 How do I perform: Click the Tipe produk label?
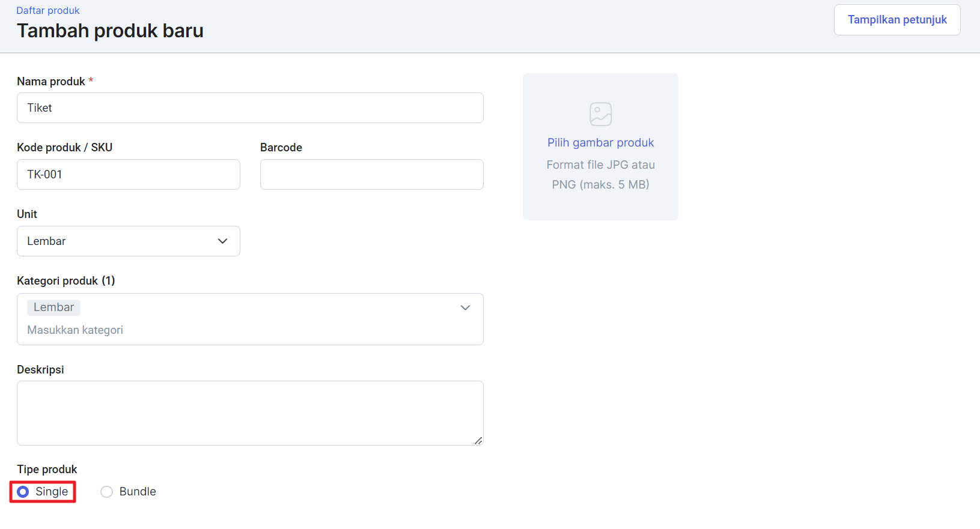47,470
